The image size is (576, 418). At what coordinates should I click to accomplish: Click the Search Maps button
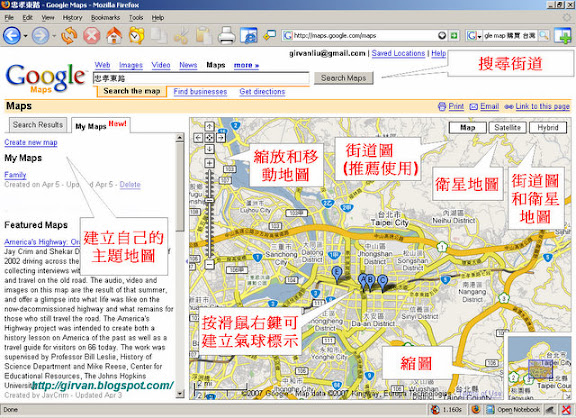[x=343, y=78]
